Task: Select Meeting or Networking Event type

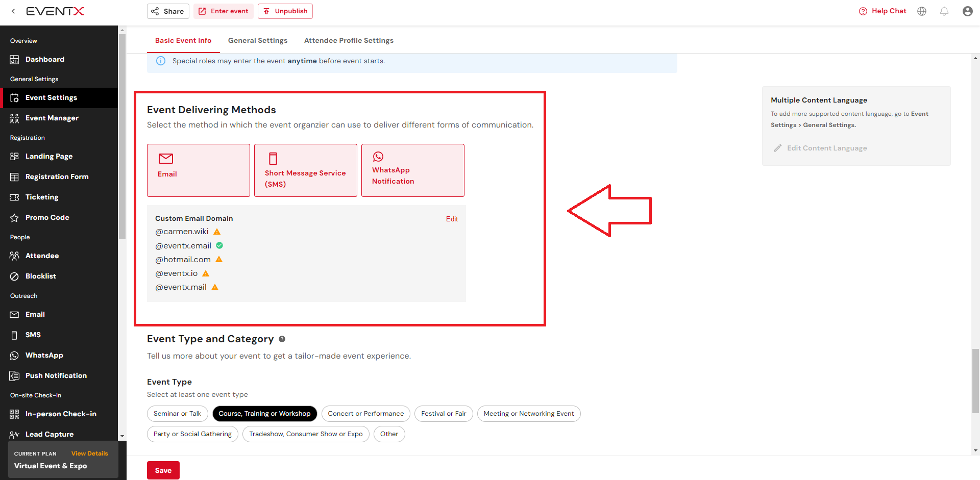Action: tap(529, 414)
